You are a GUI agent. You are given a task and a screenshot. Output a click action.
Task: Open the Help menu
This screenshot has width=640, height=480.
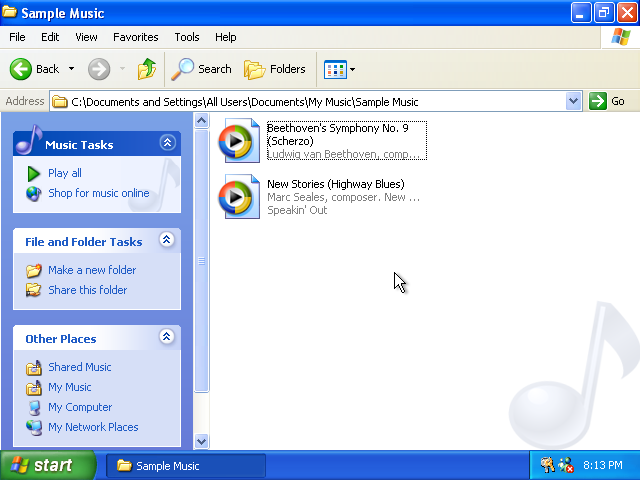[226, 37]
